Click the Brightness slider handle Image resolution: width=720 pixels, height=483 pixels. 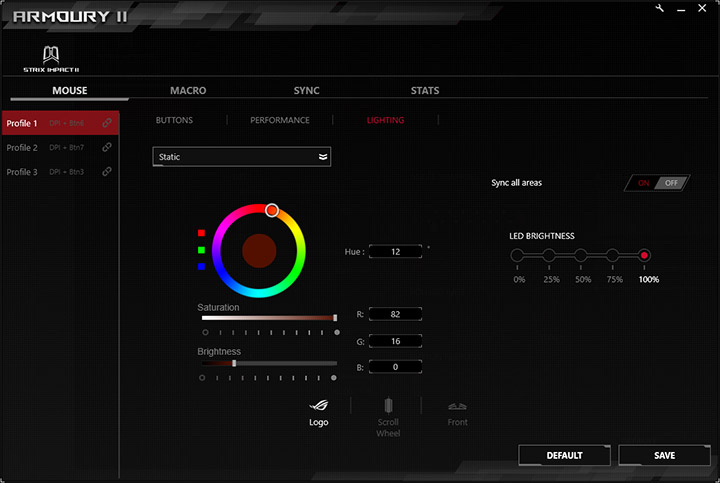(x=234, y=363)
